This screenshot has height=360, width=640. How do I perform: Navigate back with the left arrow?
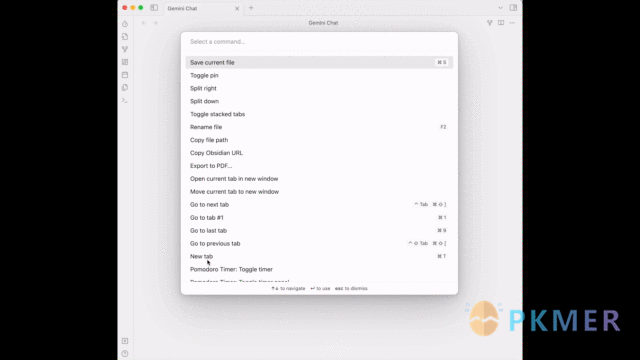point(144,23)
